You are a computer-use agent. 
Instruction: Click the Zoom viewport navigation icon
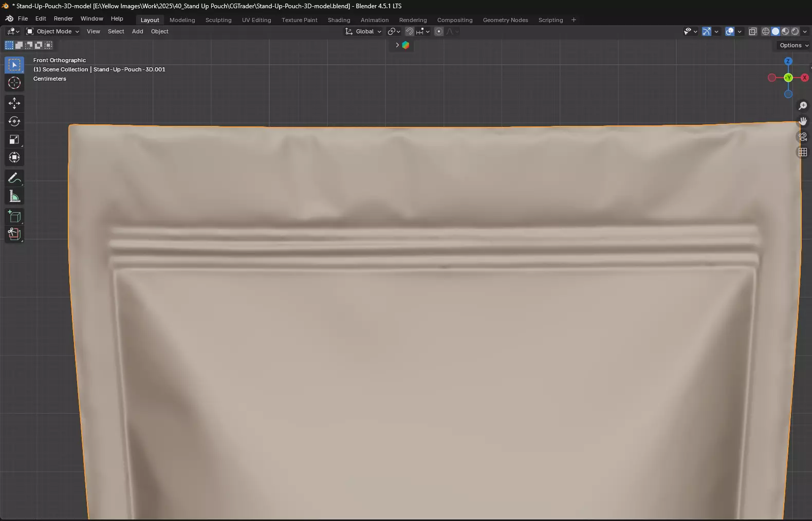pyautogui.click(x=803, y=106)
